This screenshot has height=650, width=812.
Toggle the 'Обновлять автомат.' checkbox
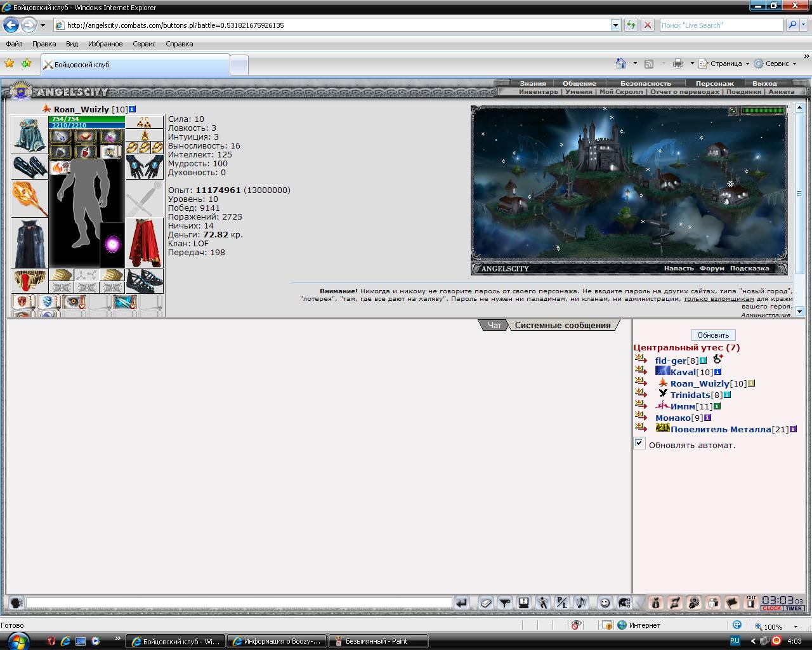pos(639,443)
